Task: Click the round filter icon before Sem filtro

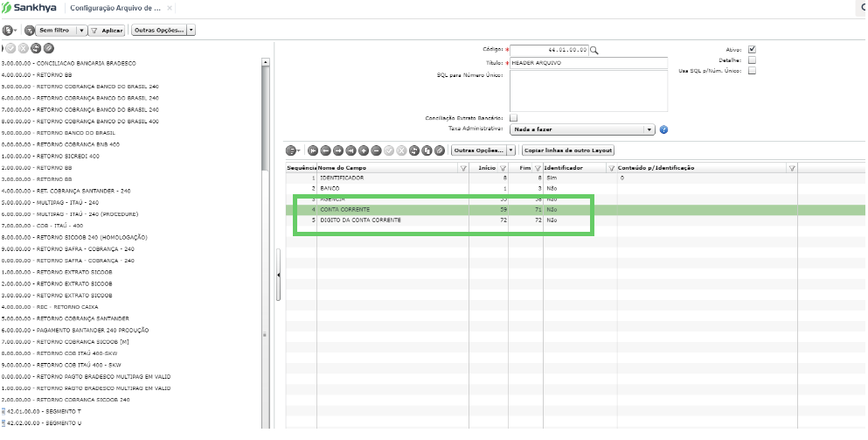Action: [x=30, y=31]
